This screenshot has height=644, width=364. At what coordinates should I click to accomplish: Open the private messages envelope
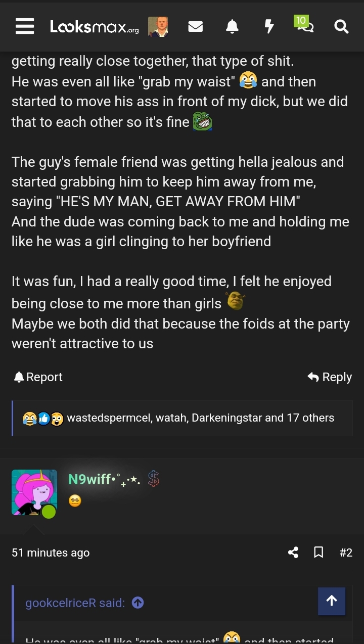tap(195, 27)
